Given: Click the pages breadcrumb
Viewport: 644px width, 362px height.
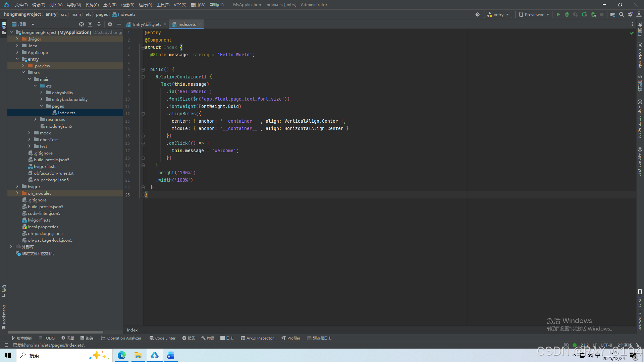Looking at the screenshot, I should (x=102, y=14).
